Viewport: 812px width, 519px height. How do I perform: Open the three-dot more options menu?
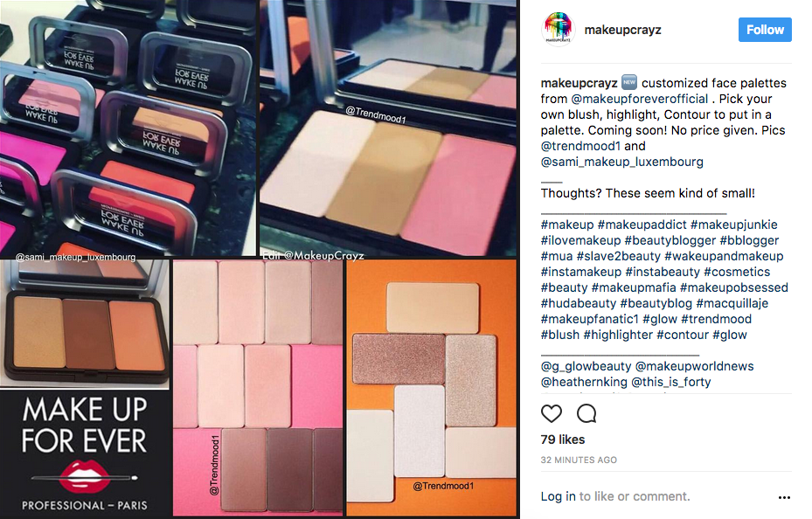coord(784,497)
